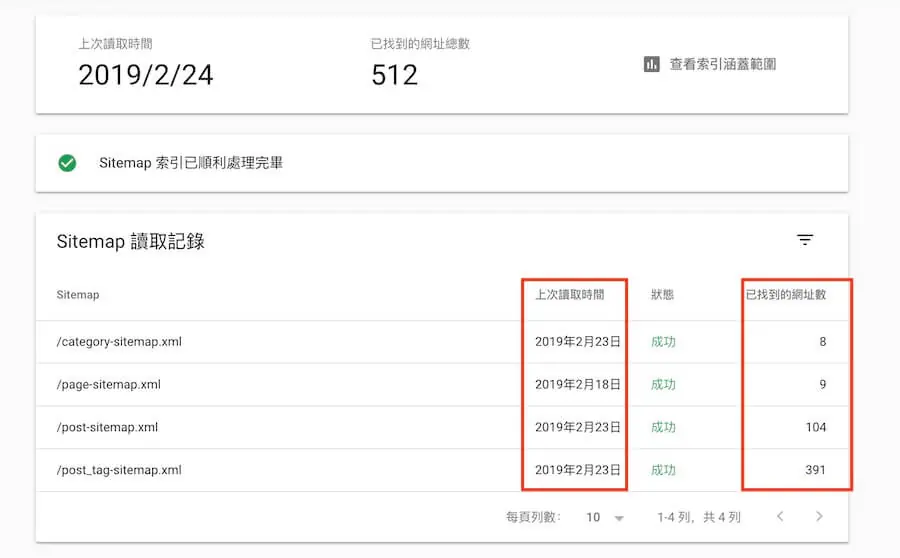The image size is (900, 558).
Task: Click 成功 status of post-sitemap row
Action: (663, 427)
